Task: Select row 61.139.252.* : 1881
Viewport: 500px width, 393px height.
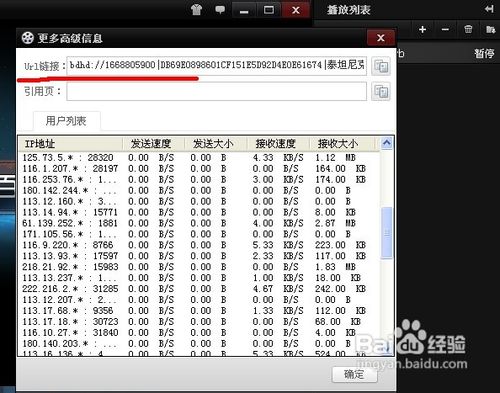Action: 199,223
